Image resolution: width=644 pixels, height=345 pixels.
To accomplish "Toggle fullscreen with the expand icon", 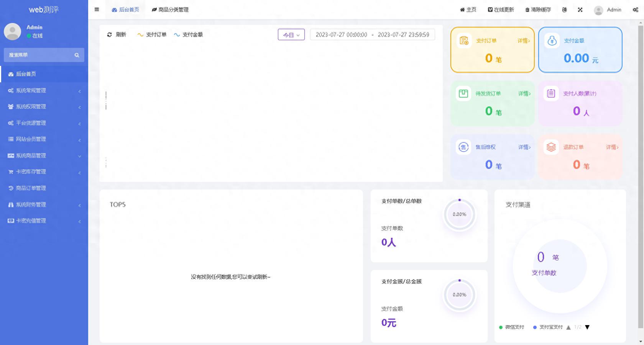I will point(580,10).
